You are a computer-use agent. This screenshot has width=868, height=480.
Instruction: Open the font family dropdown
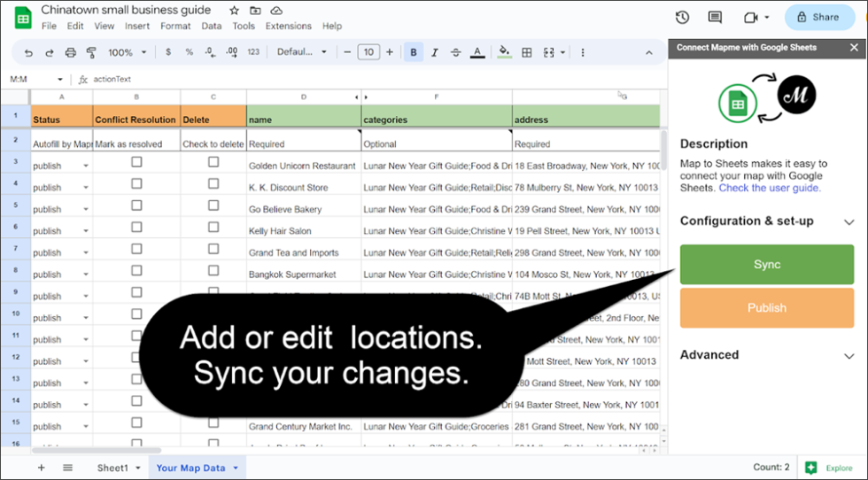pos(302,52)
